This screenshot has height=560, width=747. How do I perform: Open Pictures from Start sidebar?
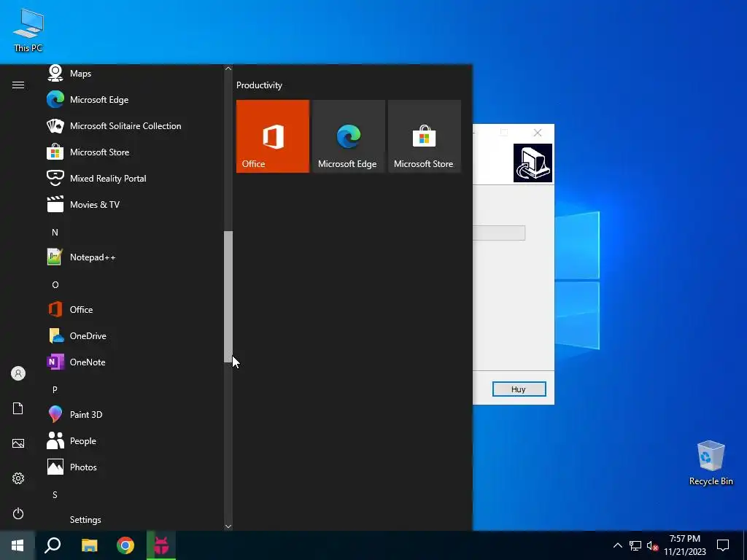click(18, 443)
